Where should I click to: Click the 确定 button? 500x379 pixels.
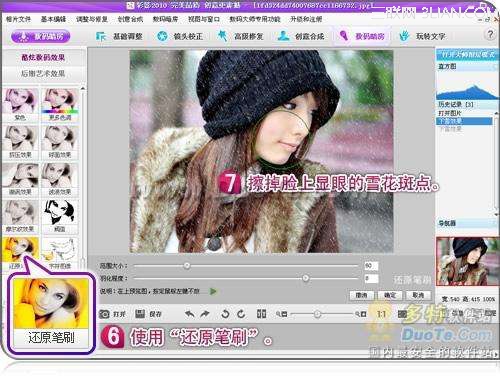tap(390, 295)
